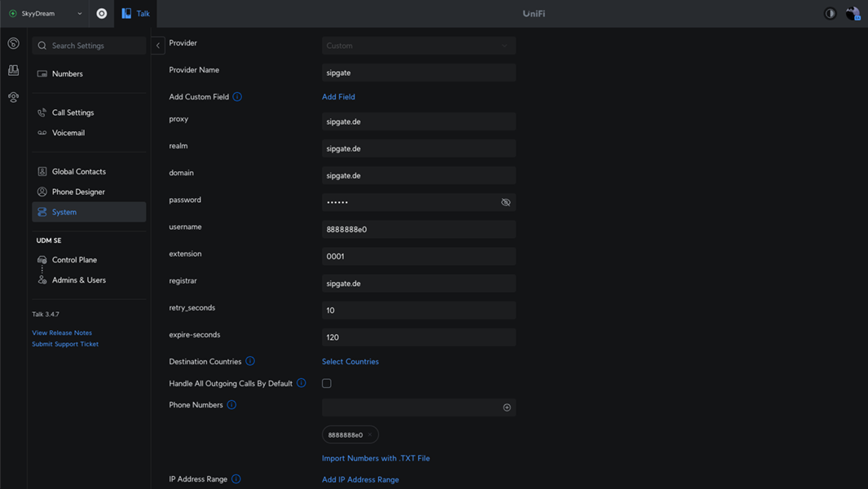Open Call Settings in sidebar
The height and width of the screenshot is (489, 868).
pyautogui.click(x=73, y=112)
